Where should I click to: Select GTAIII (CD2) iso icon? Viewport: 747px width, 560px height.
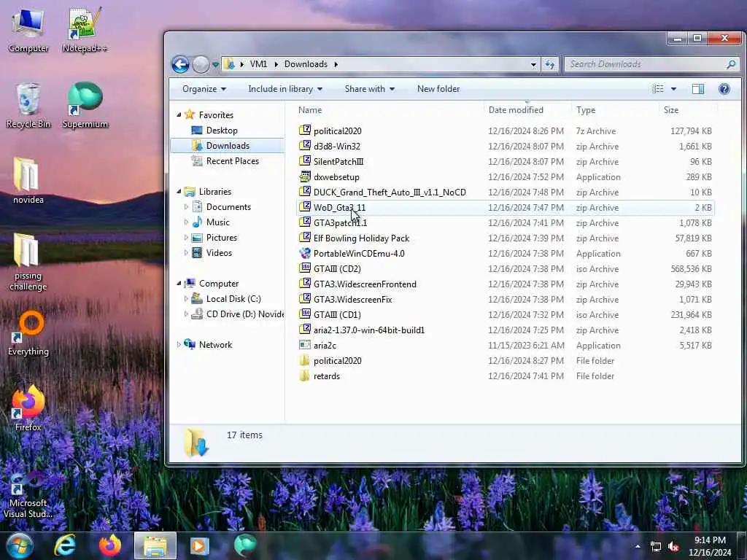[x=305, y=268]
